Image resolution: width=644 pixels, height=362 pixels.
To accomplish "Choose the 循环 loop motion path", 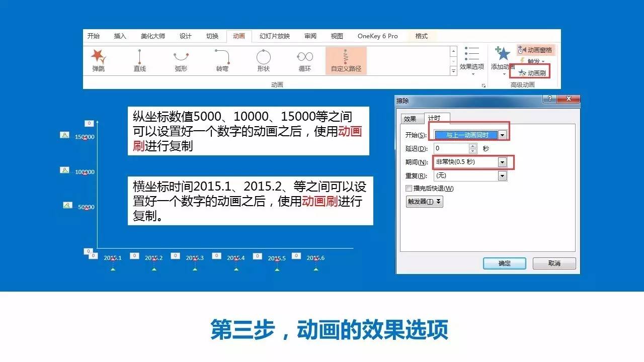I will (304, 60).
